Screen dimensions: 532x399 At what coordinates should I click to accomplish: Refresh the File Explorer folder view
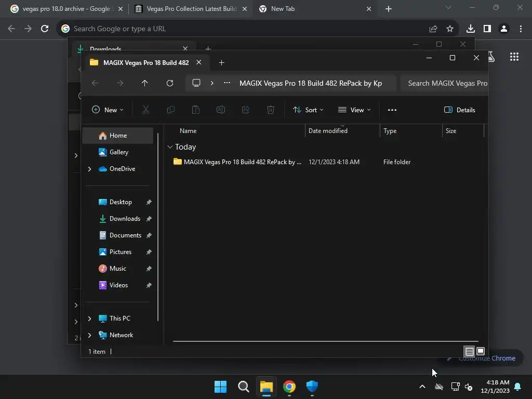(x=170, y=83)
